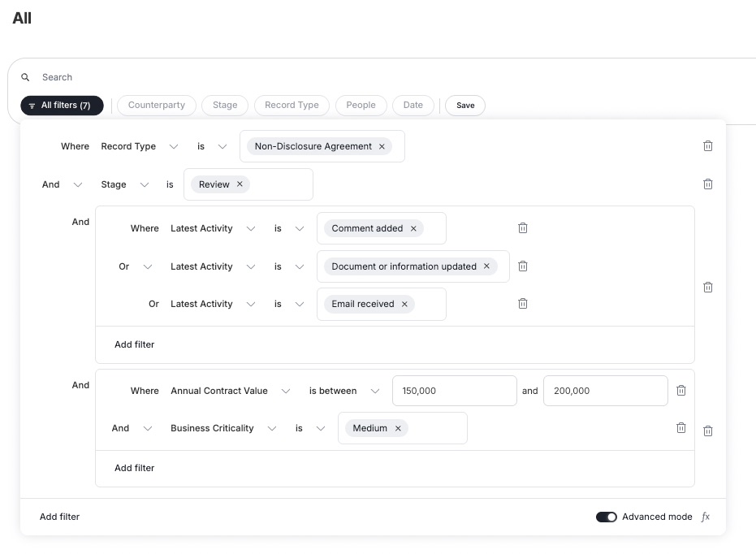Select the Date quick filter
The image size is (756, 554).
[413, 105]
